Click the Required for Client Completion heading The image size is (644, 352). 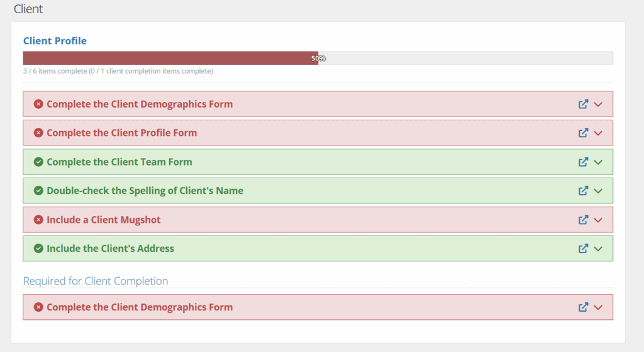[x=96, y=281]
